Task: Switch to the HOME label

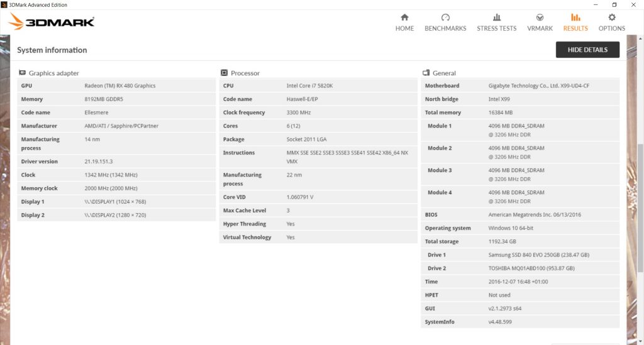Action: click(404, 28)
